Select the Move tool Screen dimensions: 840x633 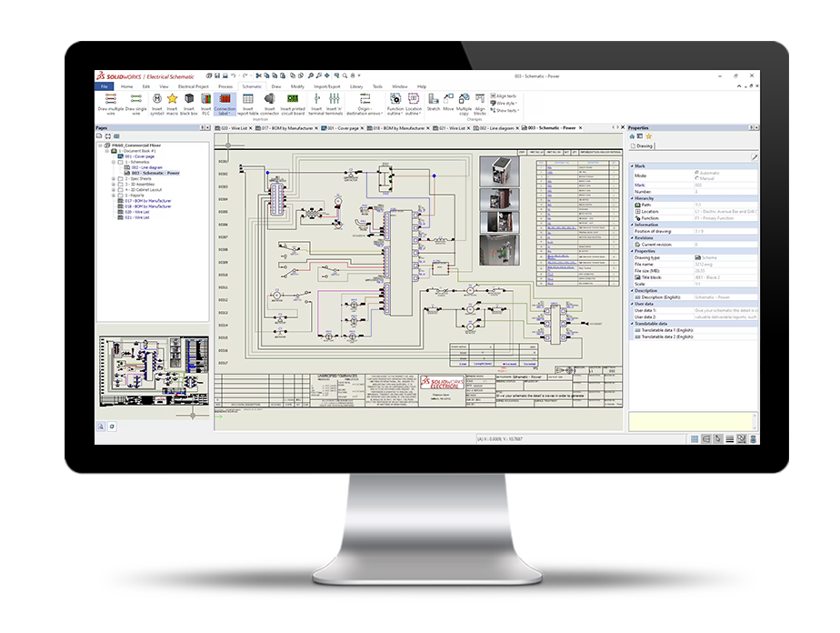(x=448, y=102)
